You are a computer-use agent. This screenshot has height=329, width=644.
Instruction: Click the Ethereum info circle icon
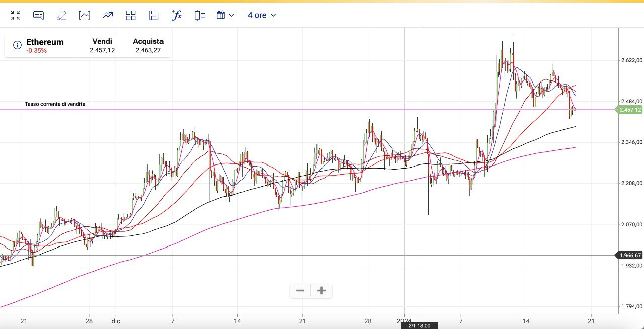pyautogui.click(x=17, y=45)
